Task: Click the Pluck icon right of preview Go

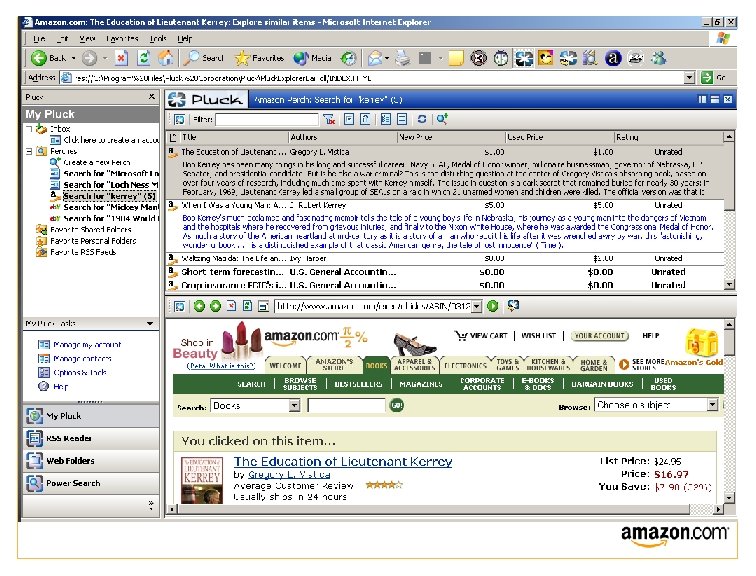Action: [x=513, y=306]
